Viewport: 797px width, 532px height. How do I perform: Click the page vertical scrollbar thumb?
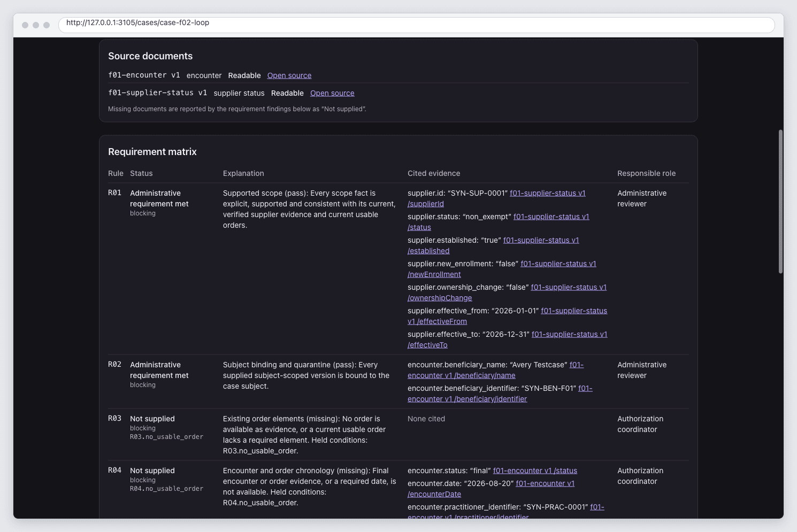coord(780,202)
